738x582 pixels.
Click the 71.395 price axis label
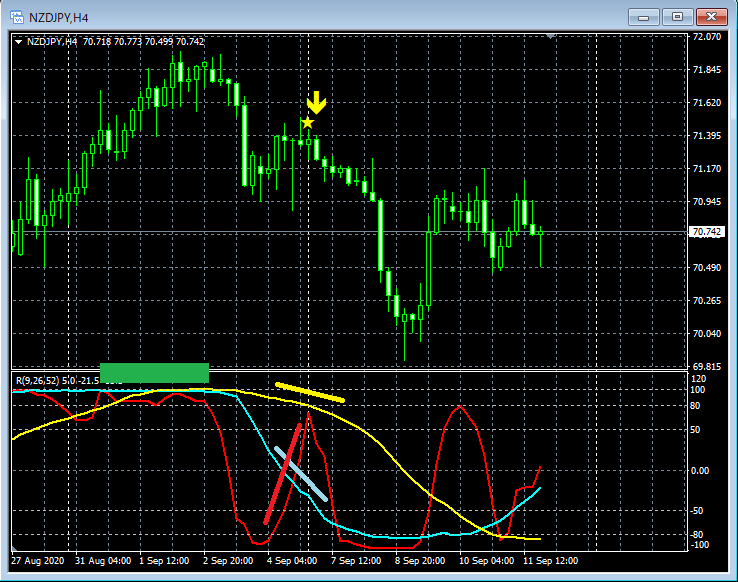click(706, 136)
